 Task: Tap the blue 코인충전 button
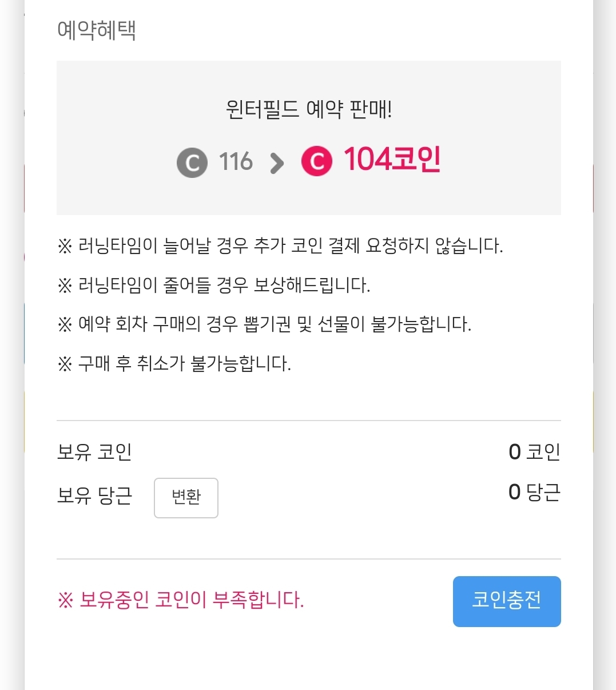point(506,601)
